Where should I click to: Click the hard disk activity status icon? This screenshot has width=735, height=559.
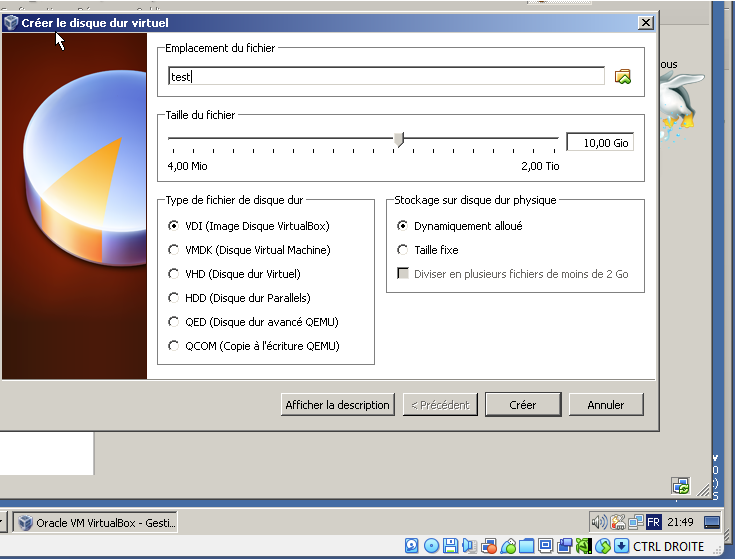(412, 546)
